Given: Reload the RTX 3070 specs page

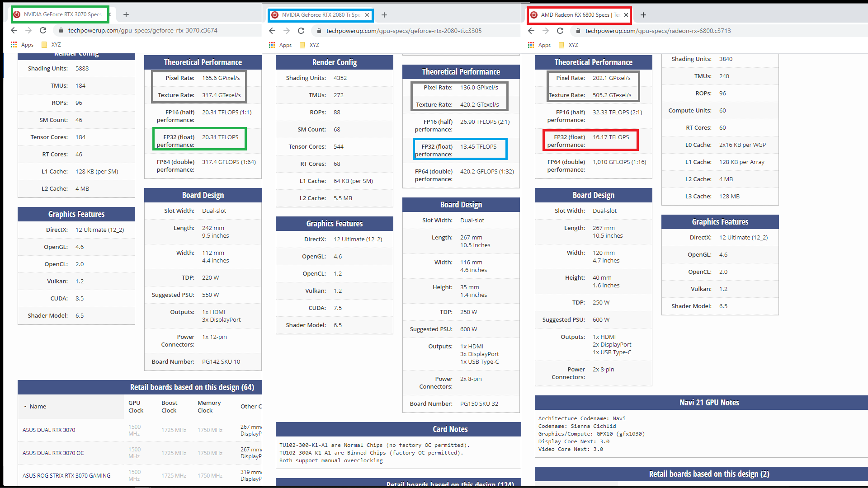Looking at the screenshot, I should (x=43, y=30).
